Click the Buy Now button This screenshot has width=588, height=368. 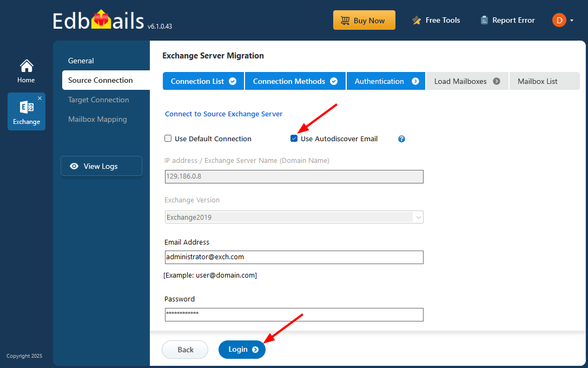click(x=364, y=21)
